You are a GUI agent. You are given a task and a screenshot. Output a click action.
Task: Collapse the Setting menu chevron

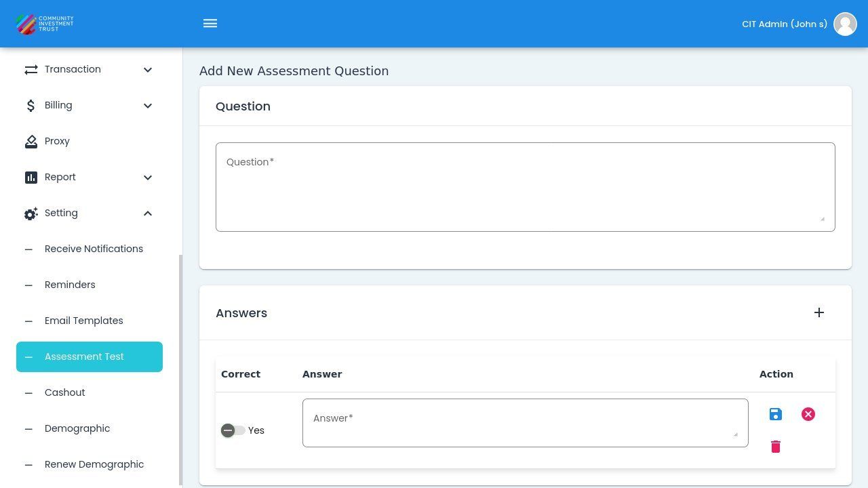coord(148,213)
